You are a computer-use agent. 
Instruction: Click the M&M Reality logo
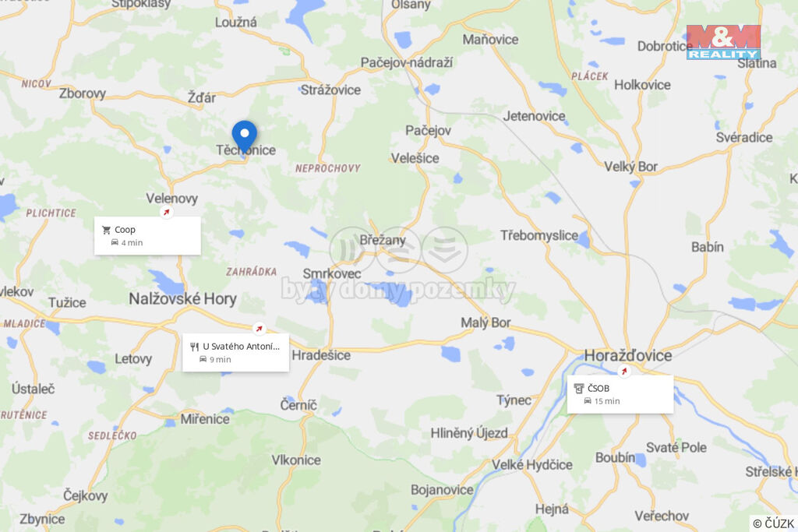[x=723, y=42]
